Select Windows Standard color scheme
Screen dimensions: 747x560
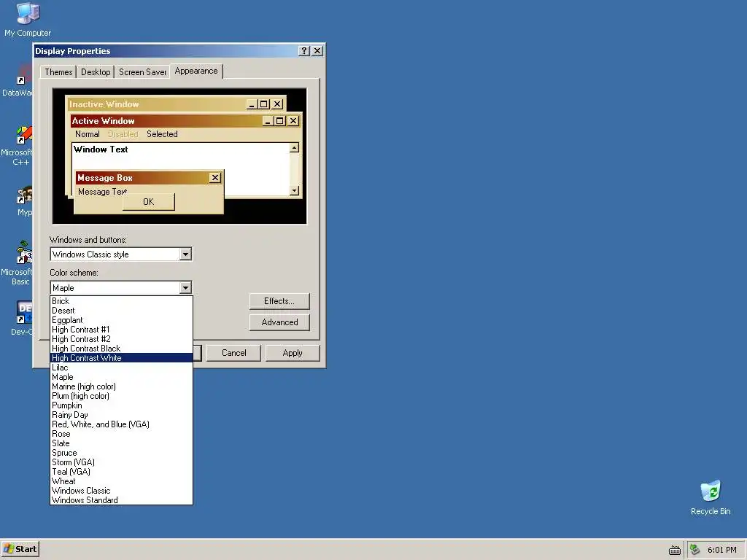point(122,500)
